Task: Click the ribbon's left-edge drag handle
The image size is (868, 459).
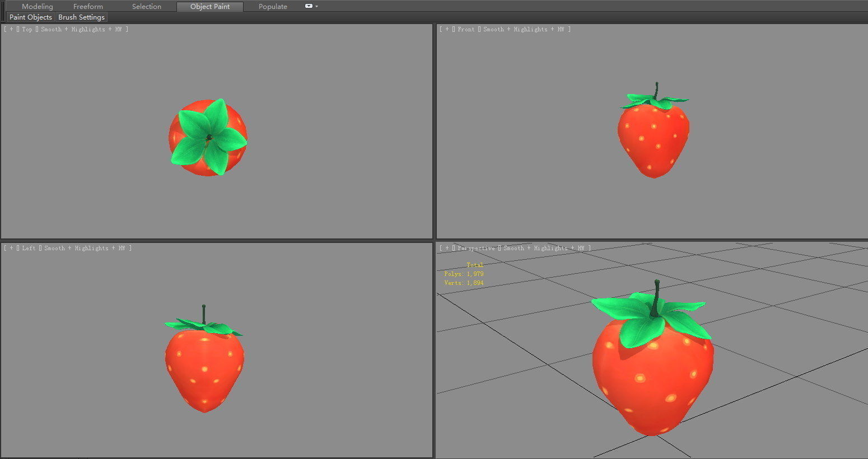Action: [x=3, y=11]
